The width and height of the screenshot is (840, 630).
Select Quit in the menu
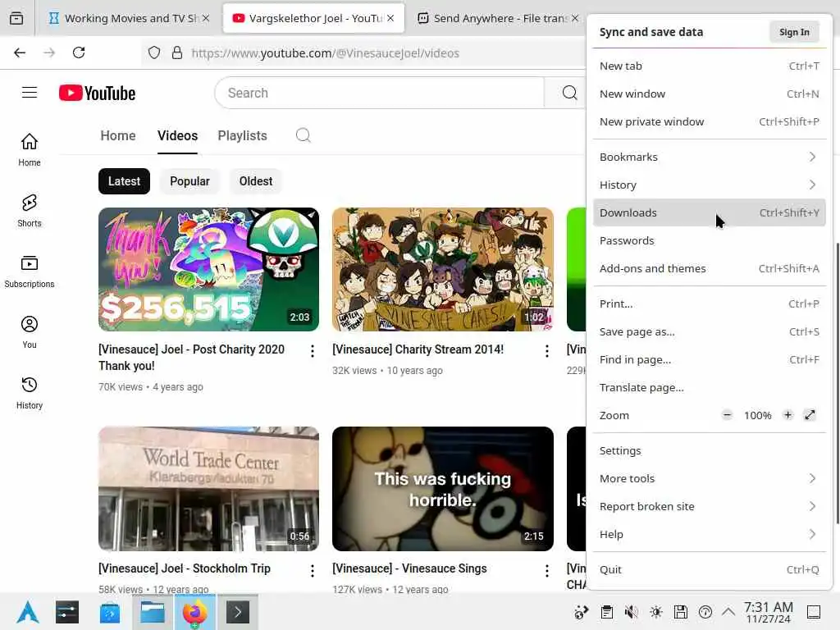tap(709, 569)
